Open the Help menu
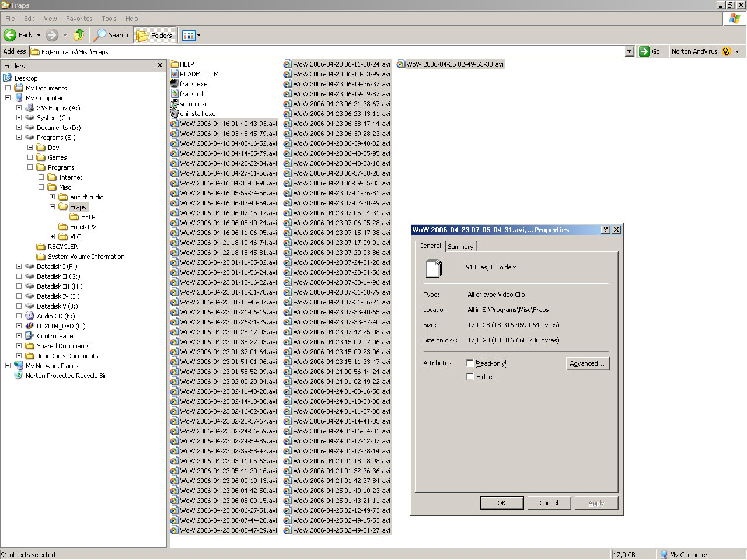This screenshot has width=747, height=560. click(x=132, y=19)
